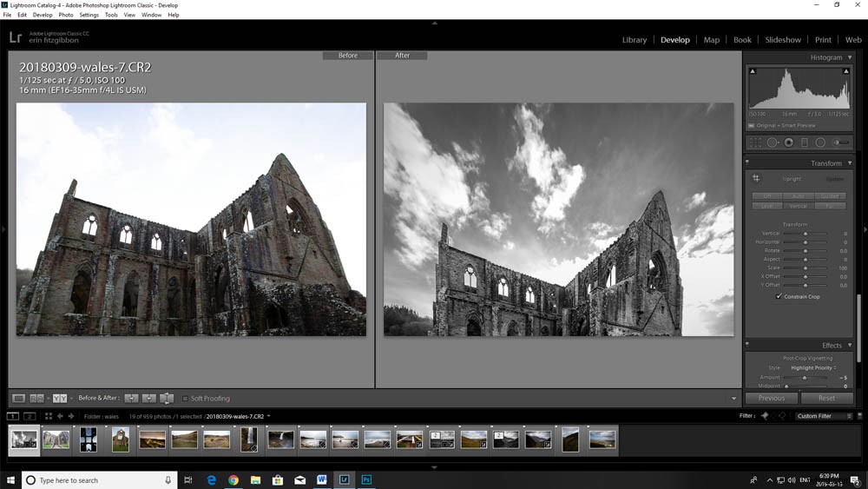The height and width of the screenshot is (489, 868).
Task: Click the Before/After Y|Y view icon
Action: point(60,398)
